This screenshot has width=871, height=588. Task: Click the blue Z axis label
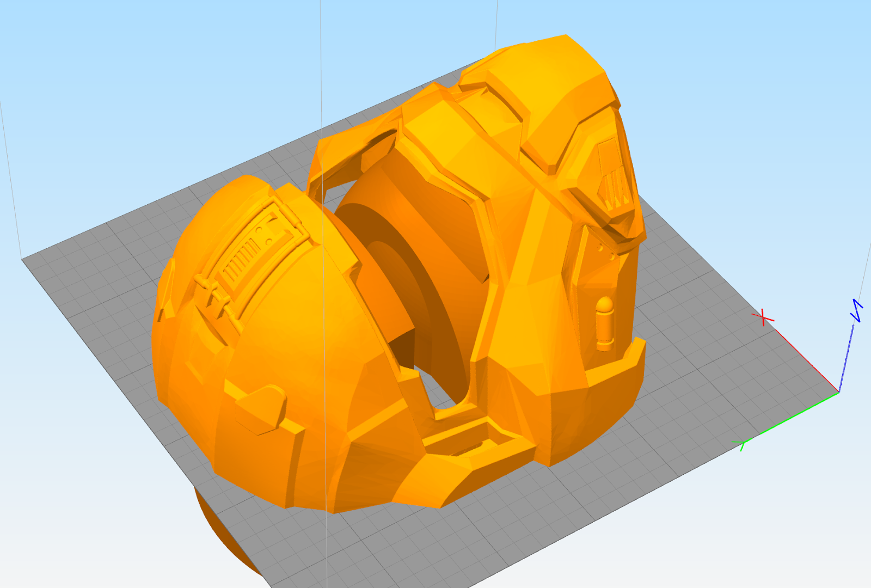click(x=857, y=310)
